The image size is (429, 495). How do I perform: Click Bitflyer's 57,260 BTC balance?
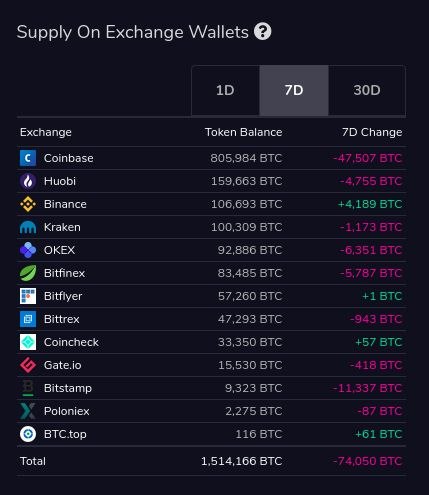[x=250, y=296]
